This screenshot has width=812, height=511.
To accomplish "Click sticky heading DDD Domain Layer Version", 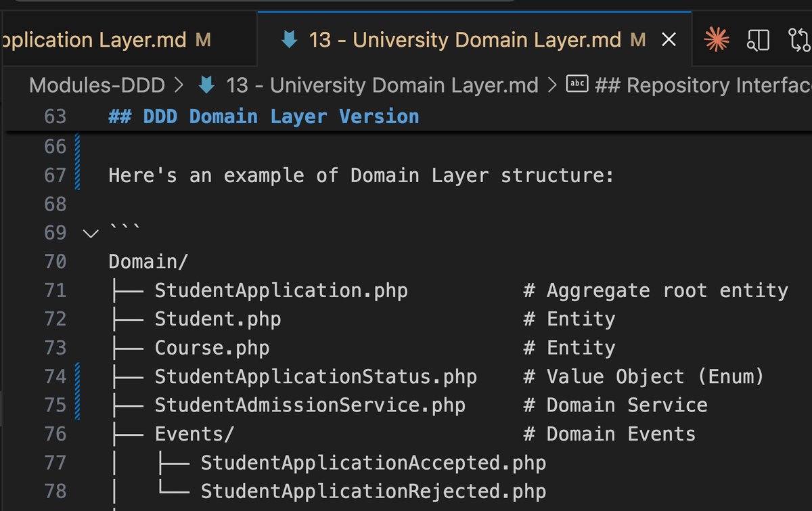I will [x=264, y=116].
